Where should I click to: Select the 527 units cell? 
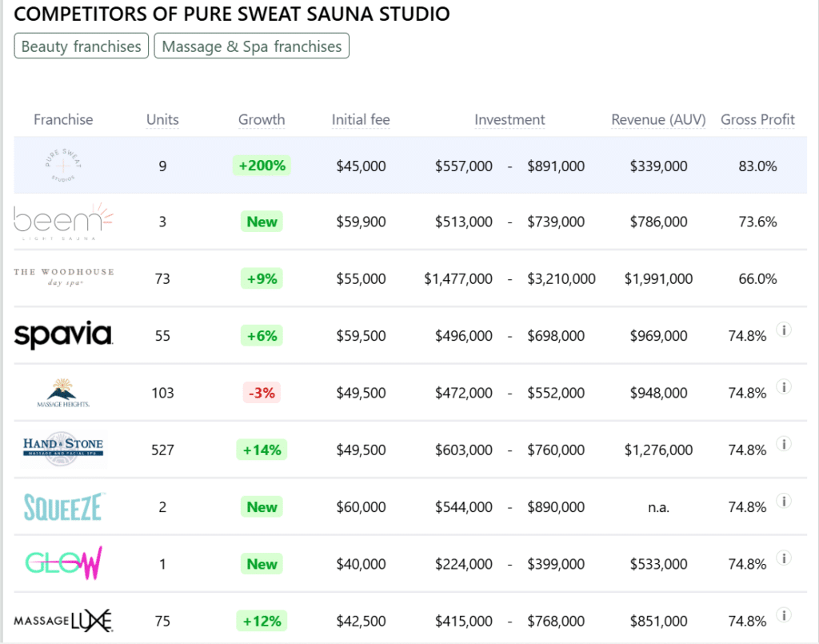click(x=162, y=450)
